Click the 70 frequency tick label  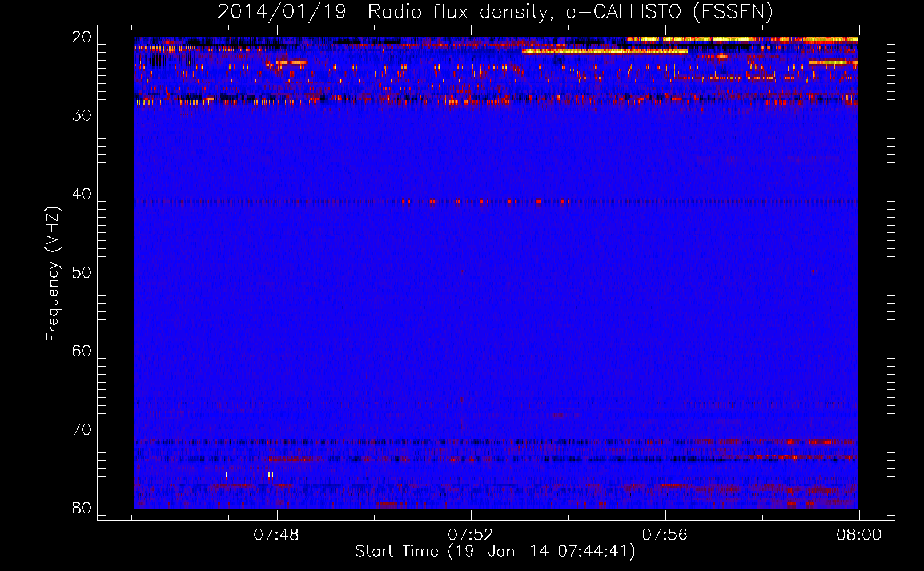[82, 429]
